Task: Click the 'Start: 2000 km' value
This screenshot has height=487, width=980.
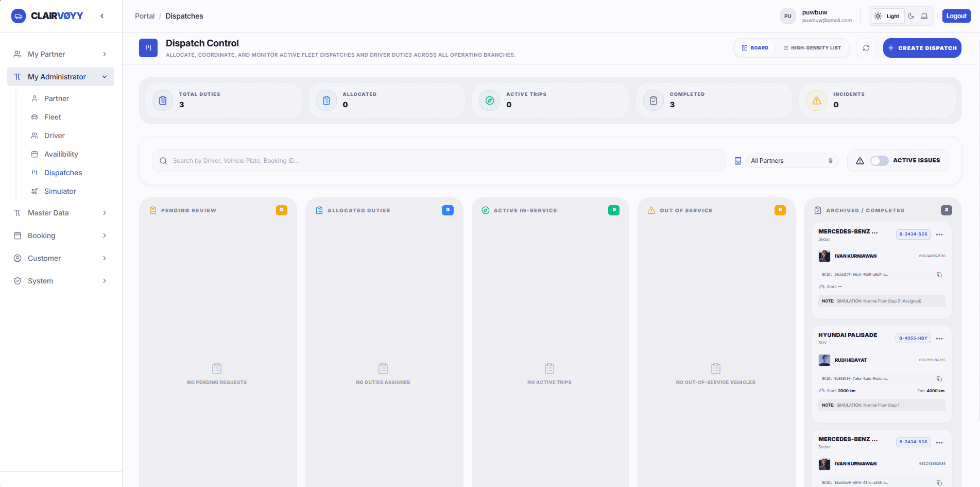Action: 841,391
